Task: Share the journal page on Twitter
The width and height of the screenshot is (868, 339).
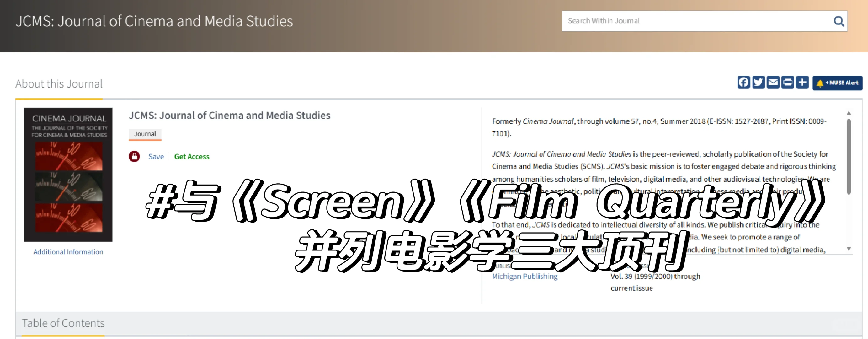Action: click(758, 82)
